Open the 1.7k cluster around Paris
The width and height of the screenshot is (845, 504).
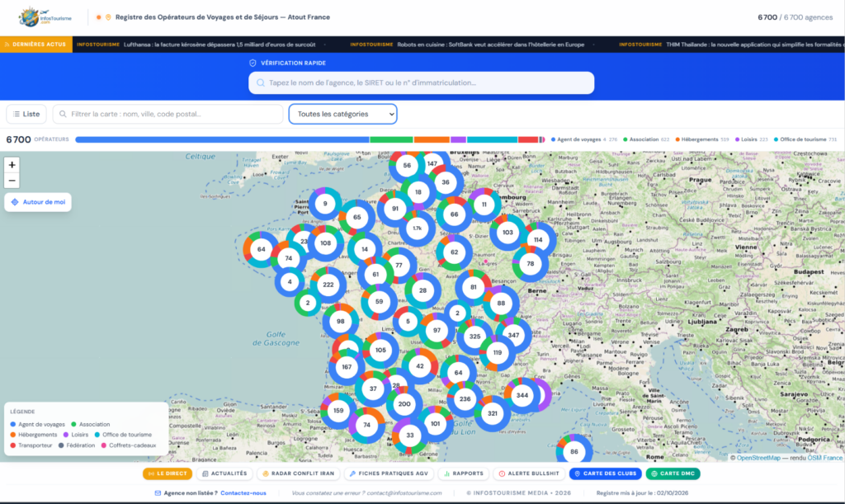417,228
